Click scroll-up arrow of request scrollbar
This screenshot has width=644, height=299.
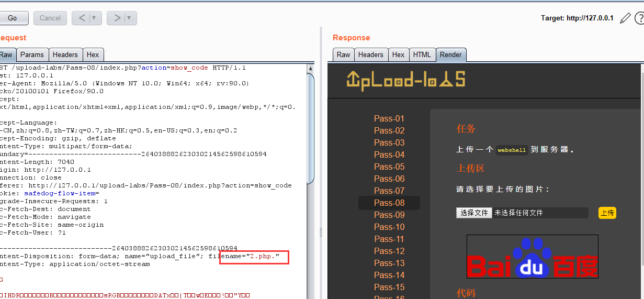[x=310, y=68]
